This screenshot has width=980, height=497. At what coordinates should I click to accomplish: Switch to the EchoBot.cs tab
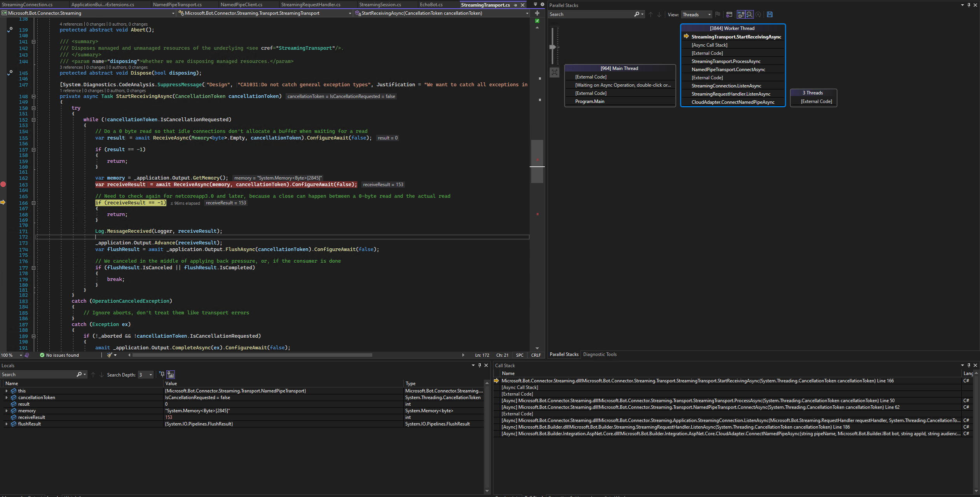pyautogui.click(x=432, y=4)
